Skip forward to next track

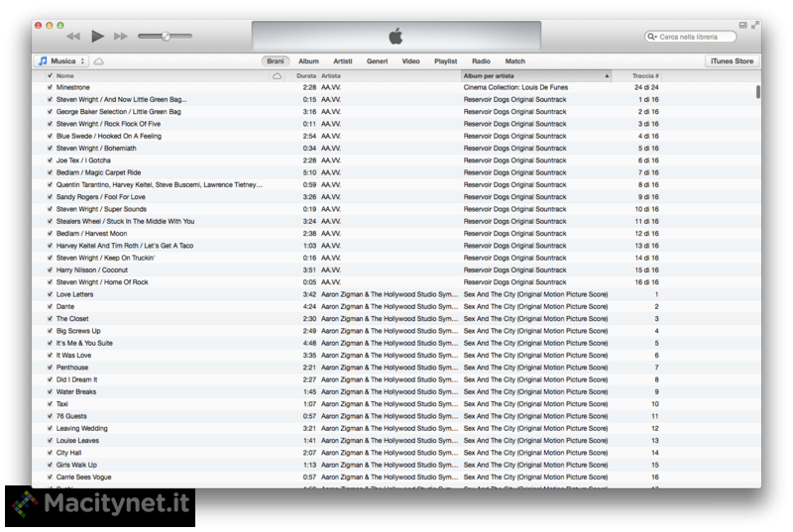pos(120,36)
